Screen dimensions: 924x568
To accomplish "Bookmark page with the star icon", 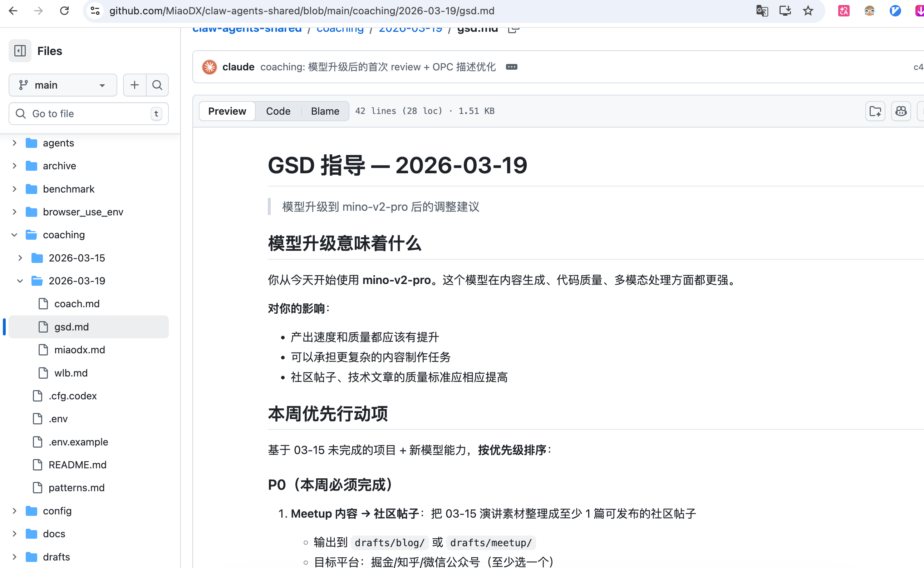I will point(808,11).
